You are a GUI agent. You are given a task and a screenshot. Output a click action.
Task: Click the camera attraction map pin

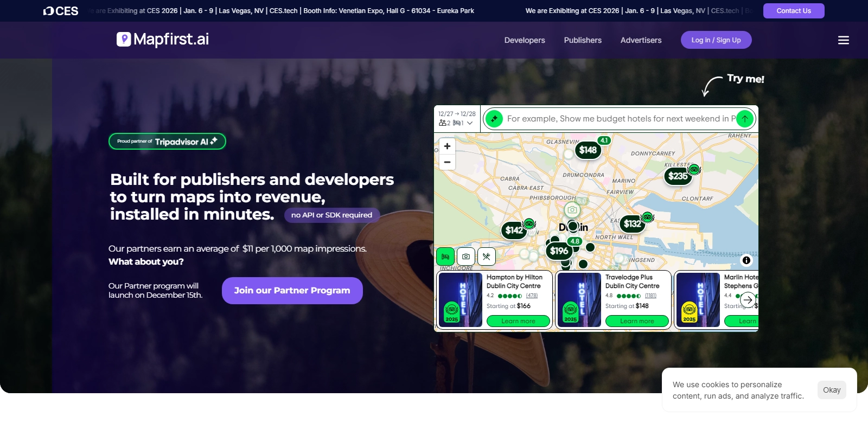572,210
